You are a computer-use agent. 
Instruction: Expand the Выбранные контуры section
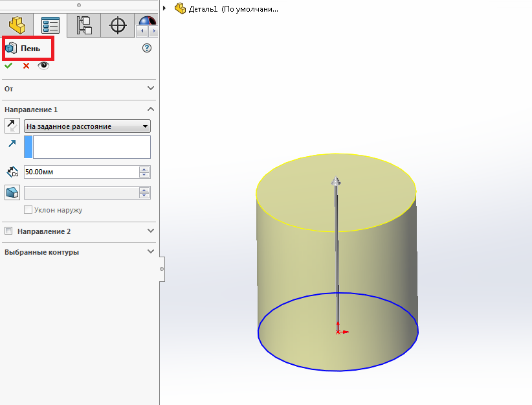click(x=151, y=252)
